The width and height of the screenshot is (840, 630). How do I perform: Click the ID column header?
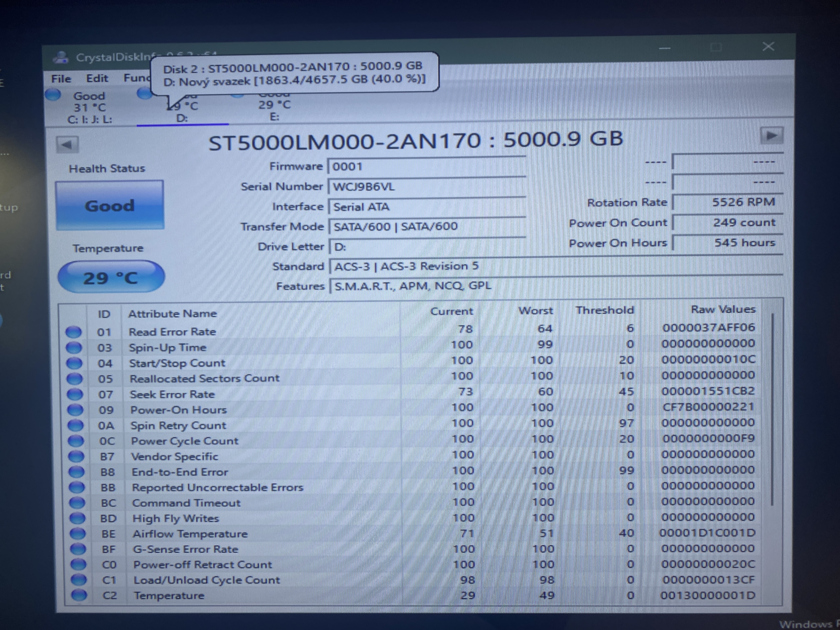pos(104,314)
